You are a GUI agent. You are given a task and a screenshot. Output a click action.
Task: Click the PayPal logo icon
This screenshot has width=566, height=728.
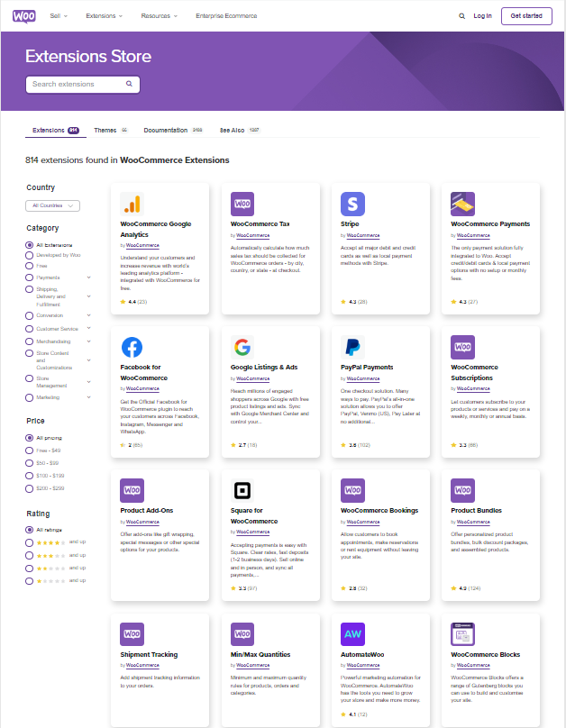352,347
